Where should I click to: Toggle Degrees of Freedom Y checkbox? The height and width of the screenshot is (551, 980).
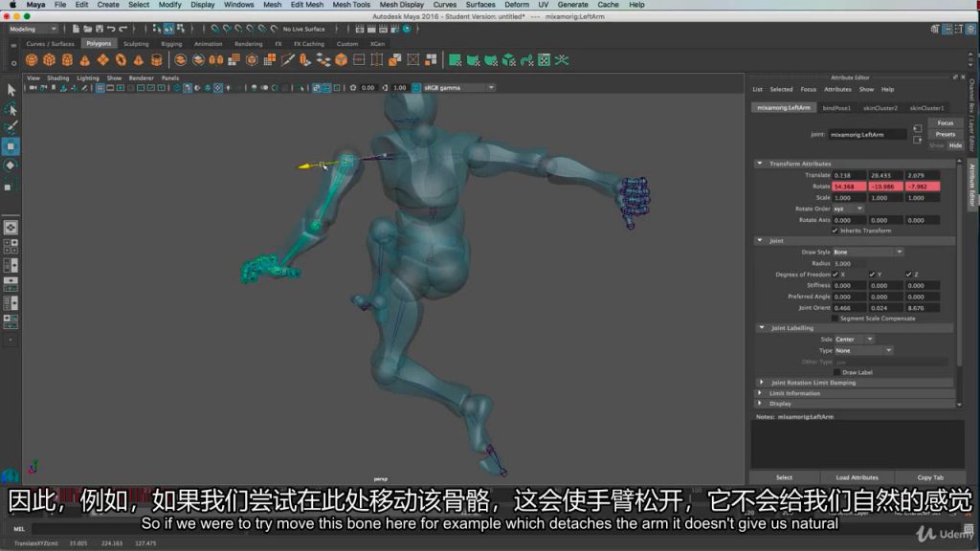point(872,275)
